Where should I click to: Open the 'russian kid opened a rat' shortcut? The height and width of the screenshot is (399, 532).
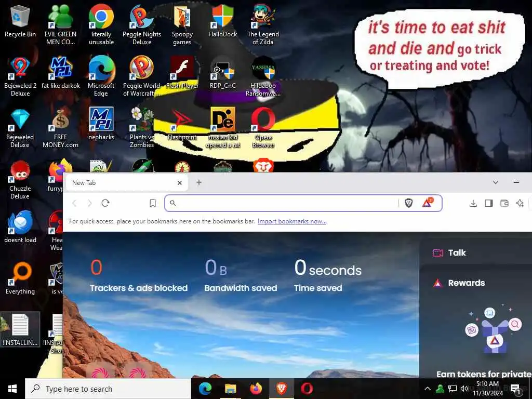click(x=222, y=128)
